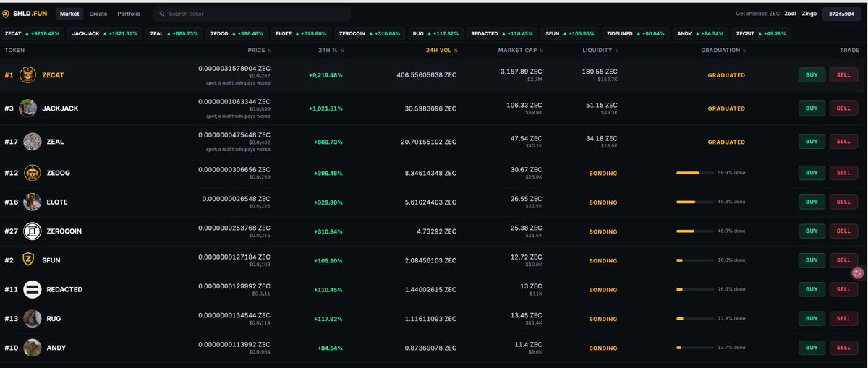Sort by the Market Cap column header
Viewport: 868px width, 368px height.
click(x=522, y=51)
